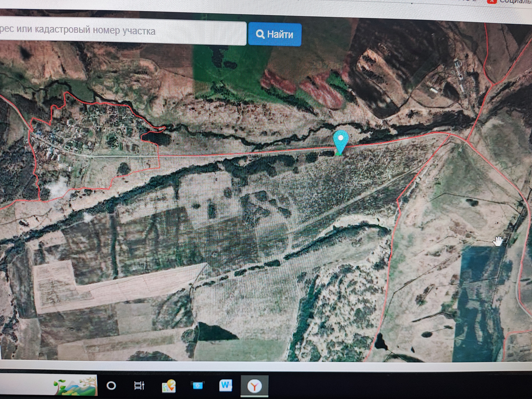Image resolution: width=532 pixels, height=399 pixels.
Task: Click the Cortana circle icon
Action: pyautogui.click(x=111, y=385)
